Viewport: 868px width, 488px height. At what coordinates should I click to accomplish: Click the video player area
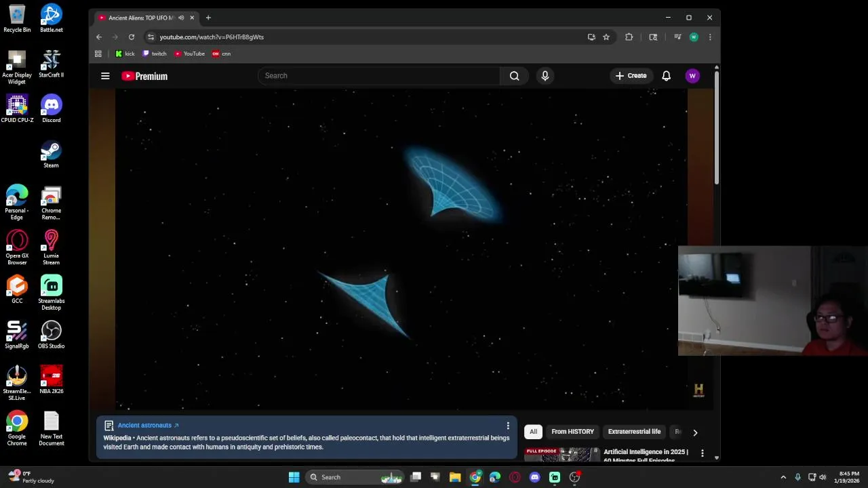401,249
